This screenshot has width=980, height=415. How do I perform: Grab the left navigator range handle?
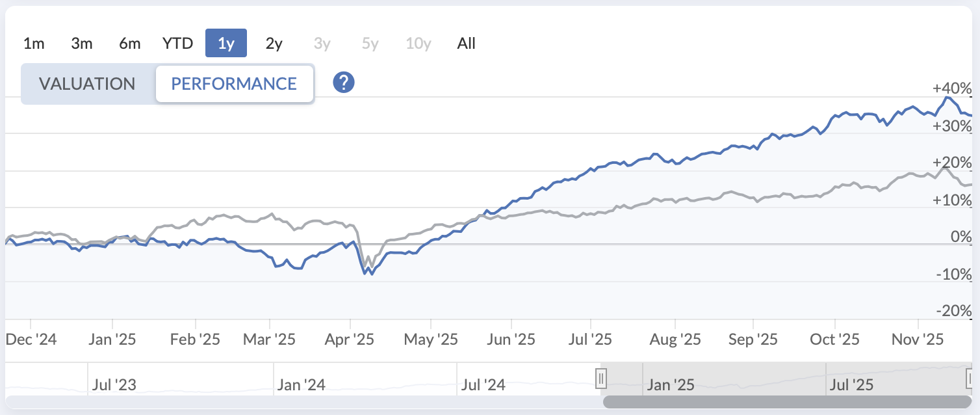click(x=601, y=378)
